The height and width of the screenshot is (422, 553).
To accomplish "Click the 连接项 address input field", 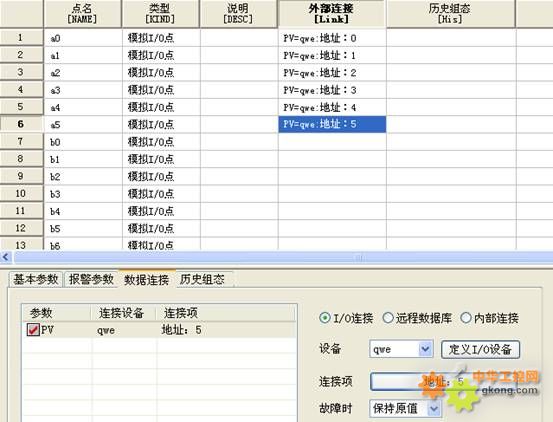I will 420,381.
